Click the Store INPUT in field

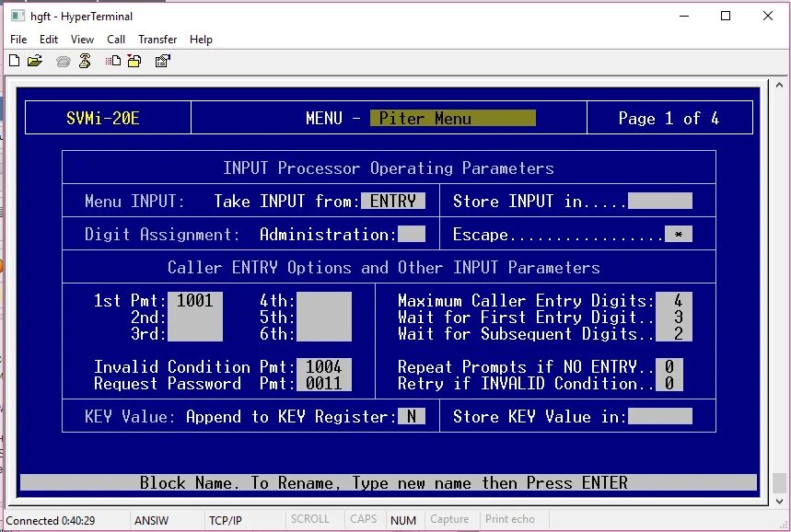point(660,201)
